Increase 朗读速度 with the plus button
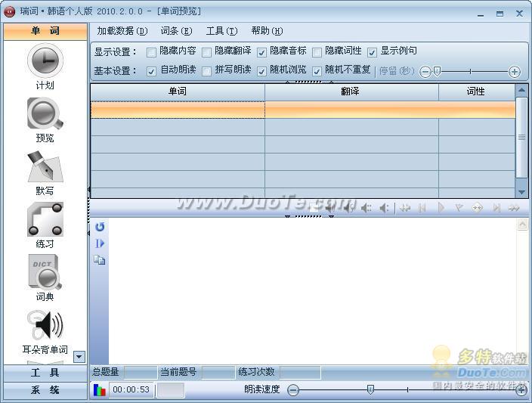The image size is (532, 403). 521,390
